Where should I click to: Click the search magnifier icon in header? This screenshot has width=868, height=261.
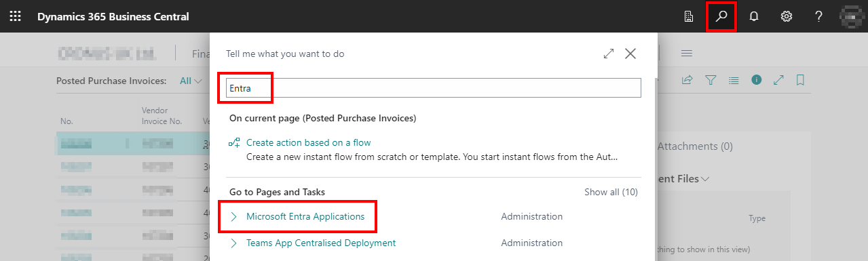pos(721,16)
